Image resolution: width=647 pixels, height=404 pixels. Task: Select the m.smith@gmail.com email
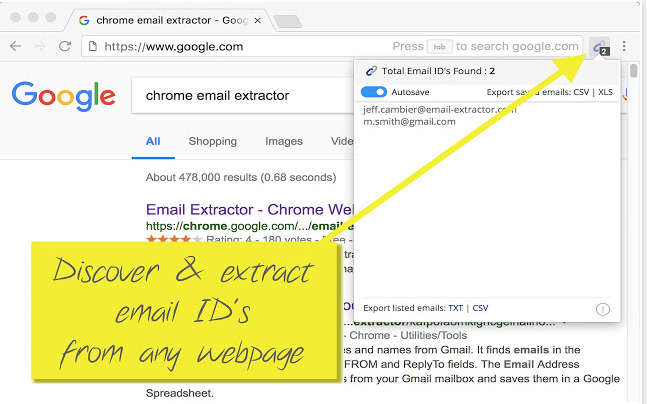409,122
